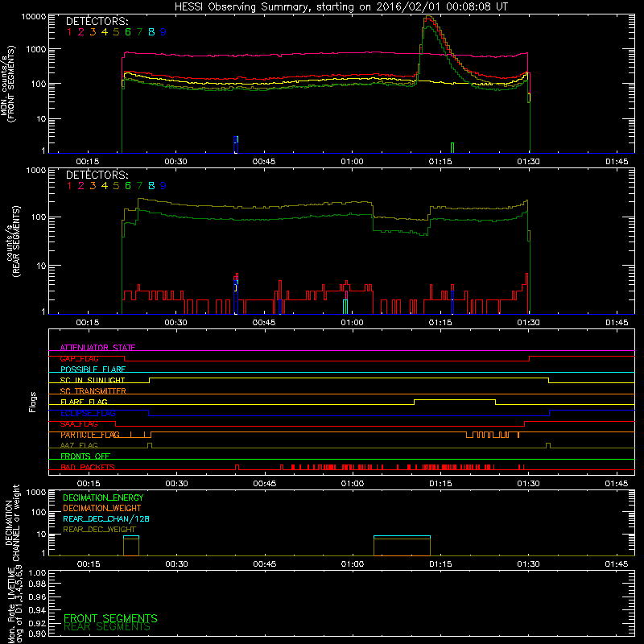
Task: Click DETECTORS: label in rear segments plot
Action: click(x=97, y=175)
